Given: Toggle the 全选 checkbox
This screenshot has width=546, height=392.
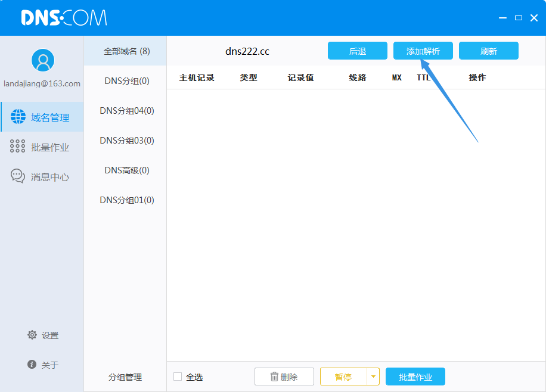Looking at the screenshot, I should [178, 377].
